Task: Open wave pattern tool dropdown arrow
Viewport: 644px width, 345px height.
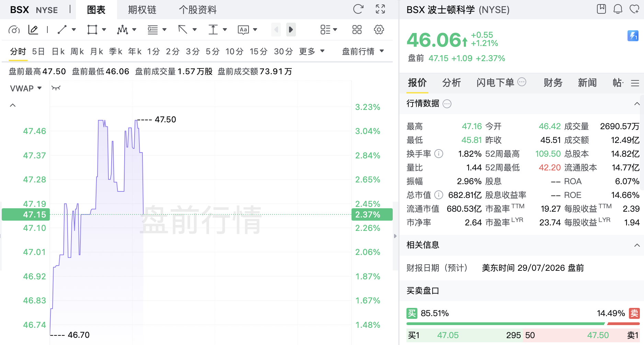Action: tap(134, 30)
